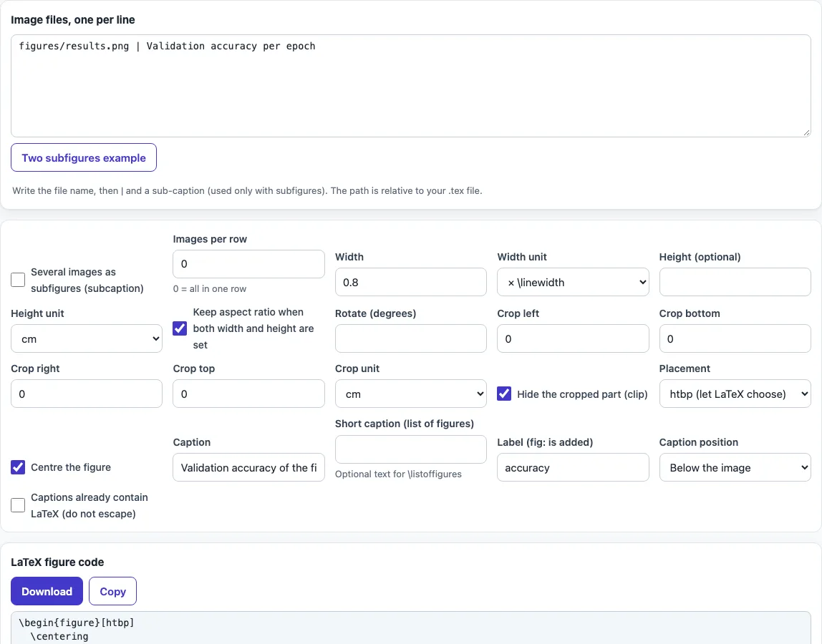Viewport: 822px width, 644px height.
Task: Click the "LaTeX figure code" heading
Action: [x=58, y=562]
